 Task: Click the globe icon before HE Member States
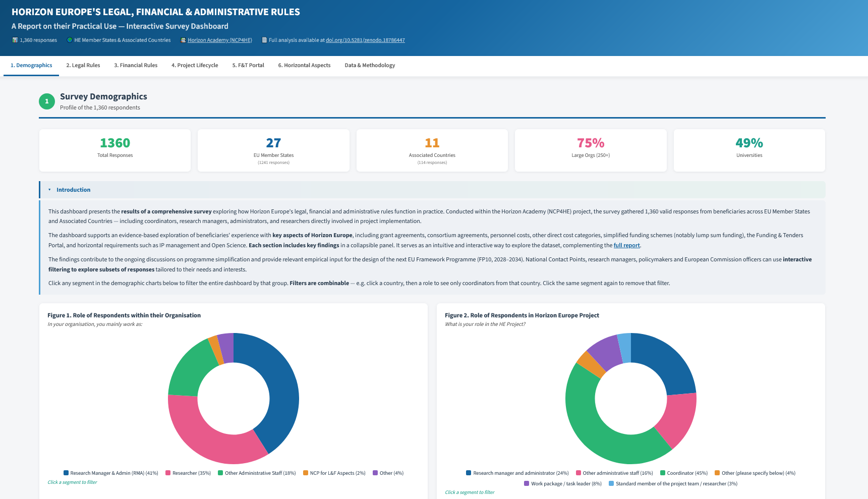pos(70,40)
